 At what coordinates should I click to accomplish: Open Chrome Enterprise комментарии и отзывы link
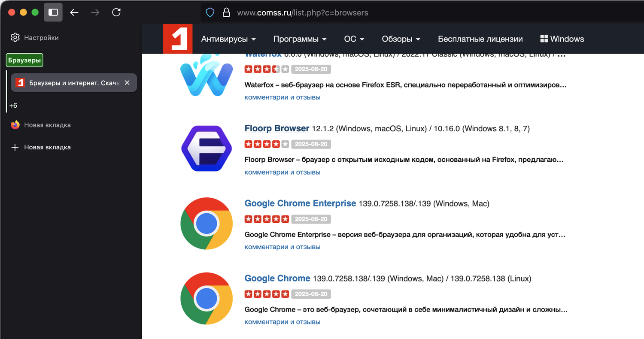(x=283, y=247)
